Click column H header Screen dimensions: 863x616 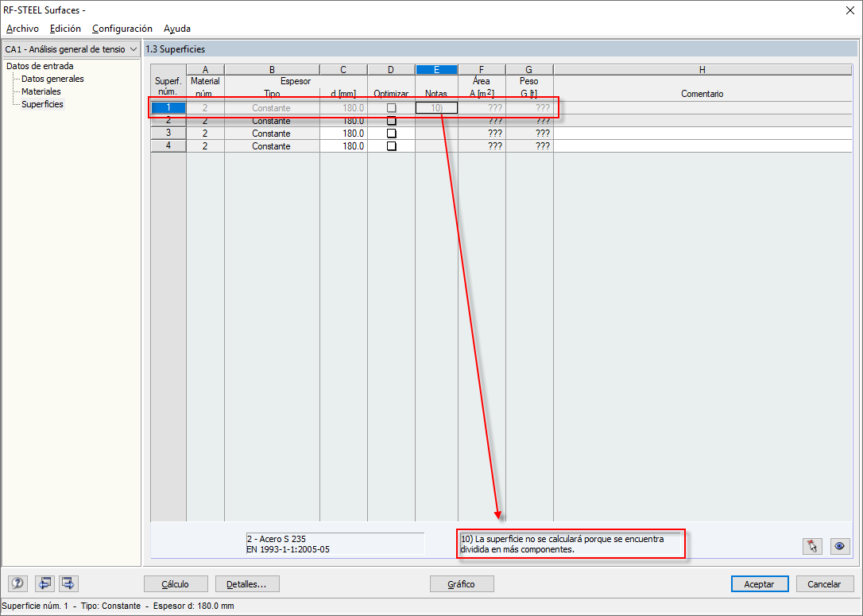click(x=702, y=70)
